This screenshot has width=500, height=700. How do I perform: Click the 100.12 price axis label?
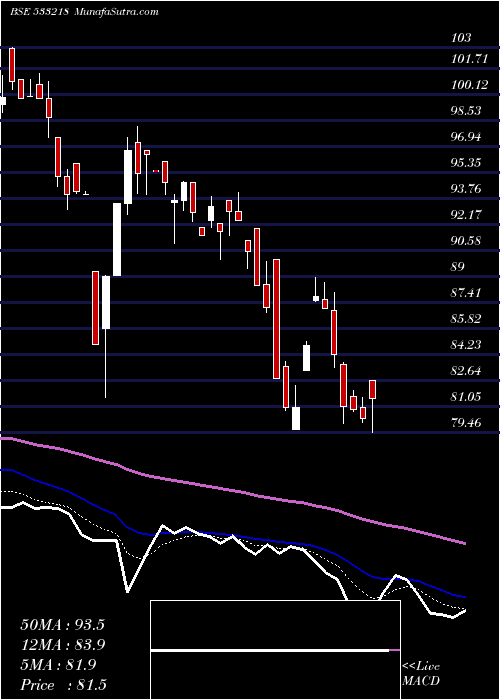tap(470, 84)
